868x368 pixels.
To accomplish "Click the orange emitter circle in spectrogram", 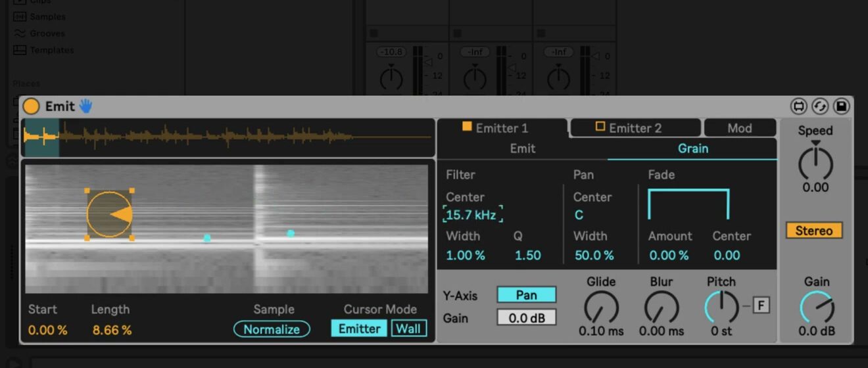I will [x=109, y=214].
